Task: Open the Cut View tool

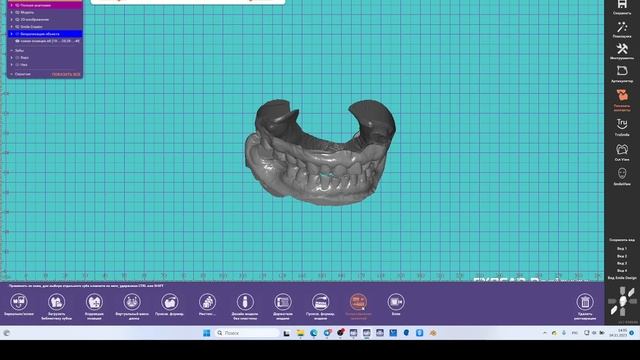Action: click(x=622, y=149)
